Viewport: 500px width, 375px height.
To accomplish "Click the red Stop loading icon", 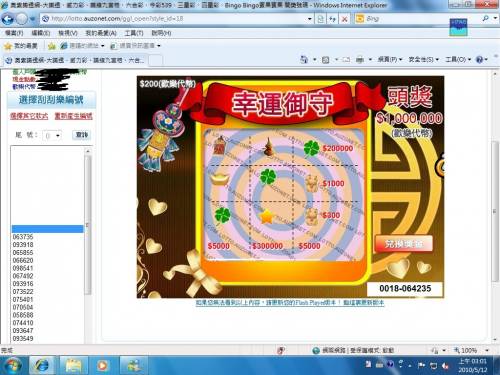I will point(345,19).
